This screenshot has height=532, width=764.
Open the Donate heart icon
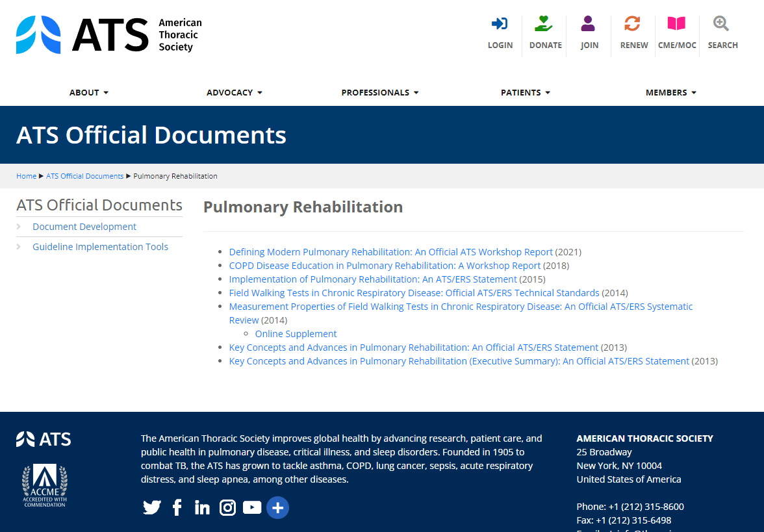544,25
